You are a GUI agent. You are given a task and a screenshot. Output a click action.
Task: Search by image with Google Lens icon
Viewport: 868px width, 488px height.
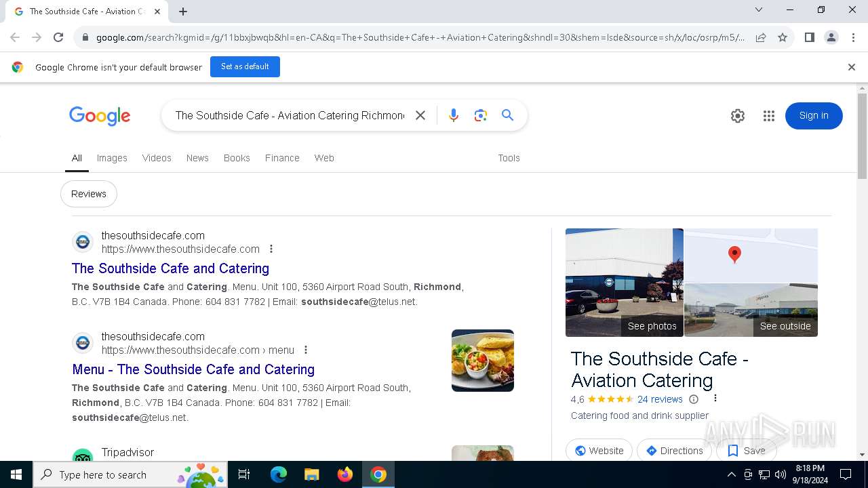tap(481, 115)
